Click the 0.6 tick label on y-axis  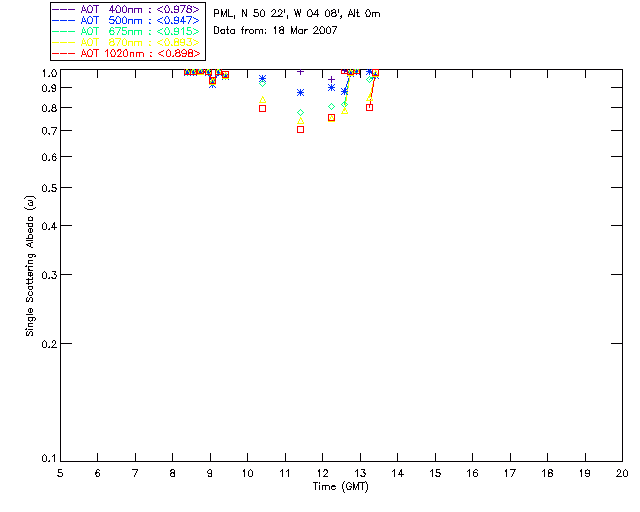click(x=49, y=157)
